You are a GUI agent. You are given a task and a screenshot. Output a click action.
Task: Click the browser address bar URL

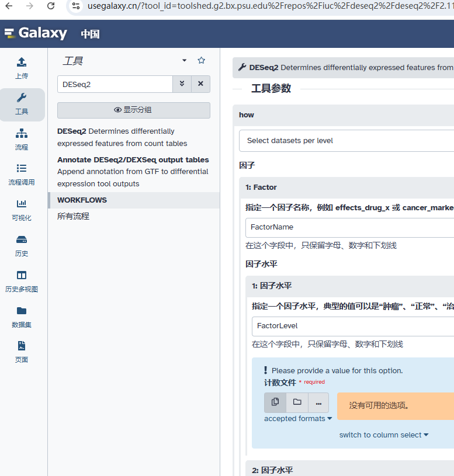(271, 6)
